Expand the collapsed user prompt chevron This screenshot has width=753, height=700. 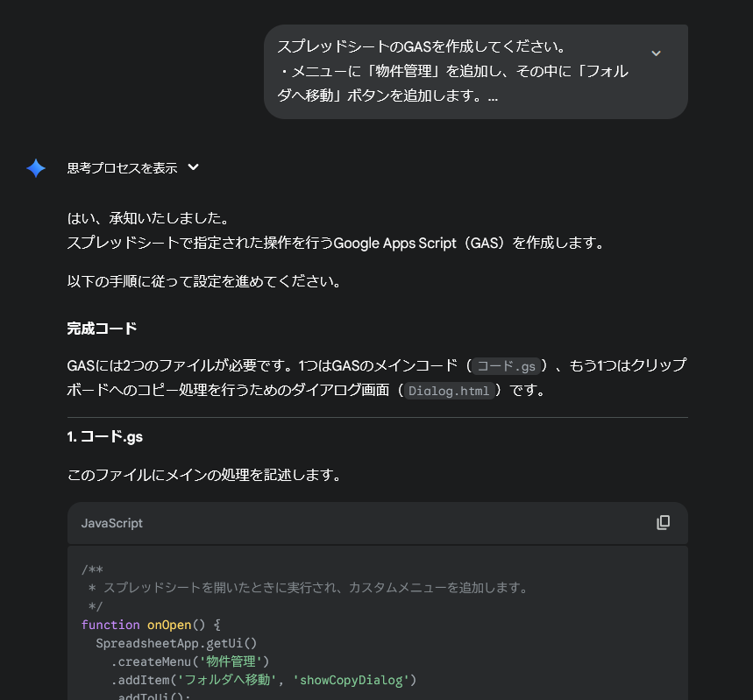pyautogui.click(x=656, y=53)
